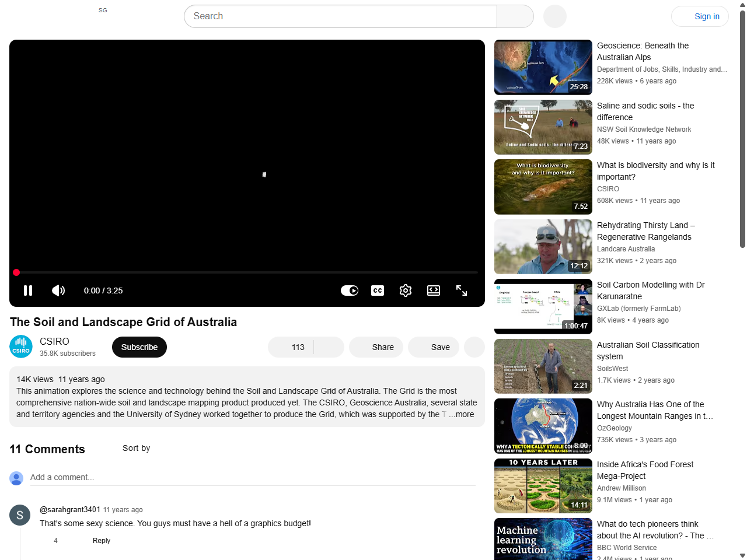Open Soil Carbon Modelling video thumbnail
This screenshot has width=747, height=560.
click(x=543, y=306)
